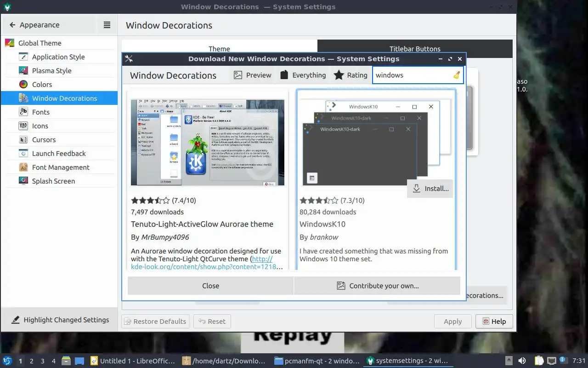588x368 pixels.
Task: Click the MrBumpy4096 author name
Action: (x=165, y=237)
